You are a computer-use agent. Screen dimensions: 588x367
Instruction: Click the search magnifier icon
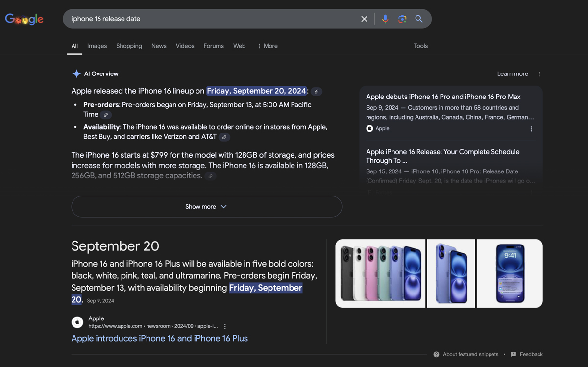419,19
